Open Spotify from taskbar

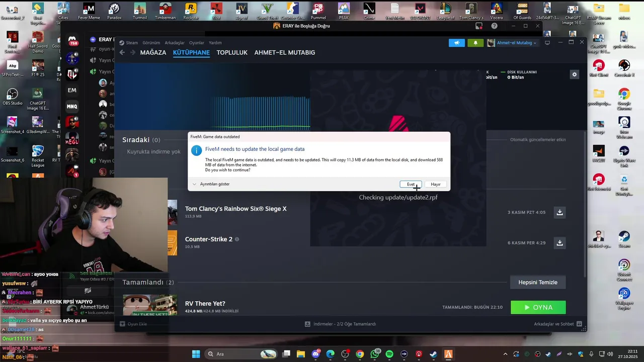(389, 354)
